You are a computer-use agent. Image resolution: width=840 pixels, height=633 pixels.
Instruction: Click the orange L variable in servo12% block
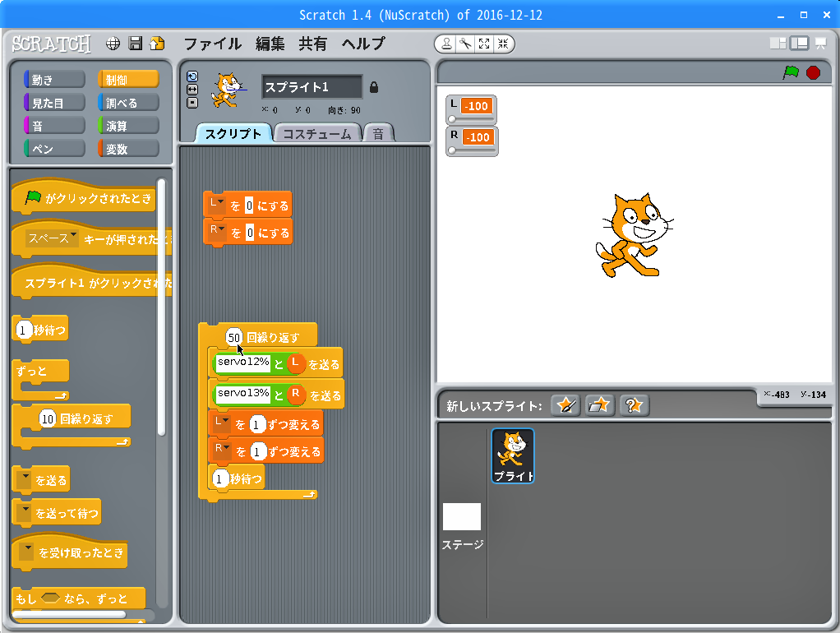click(296, 363)
